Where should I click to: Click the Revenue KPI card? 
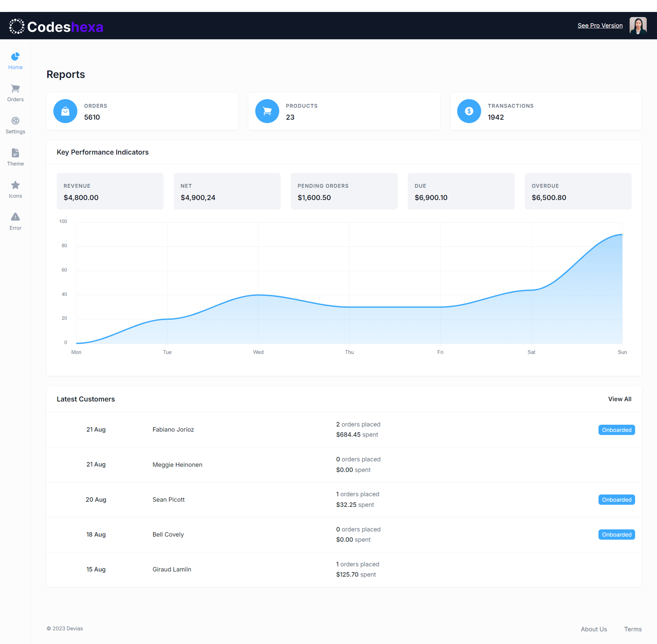coord(110,191)
